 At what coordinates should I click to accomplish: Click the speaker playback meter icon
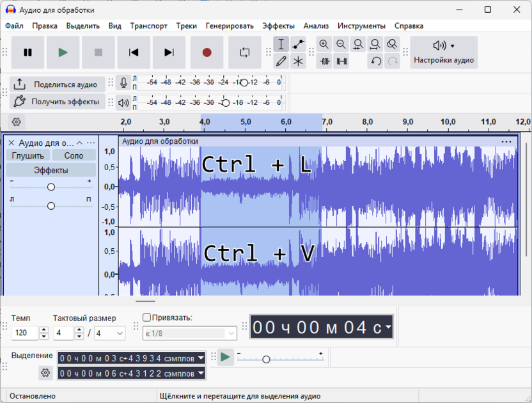click(x=123, y=102)
